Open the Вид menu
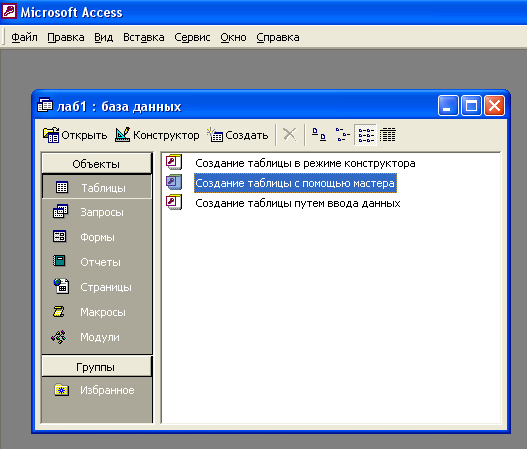 104,37
